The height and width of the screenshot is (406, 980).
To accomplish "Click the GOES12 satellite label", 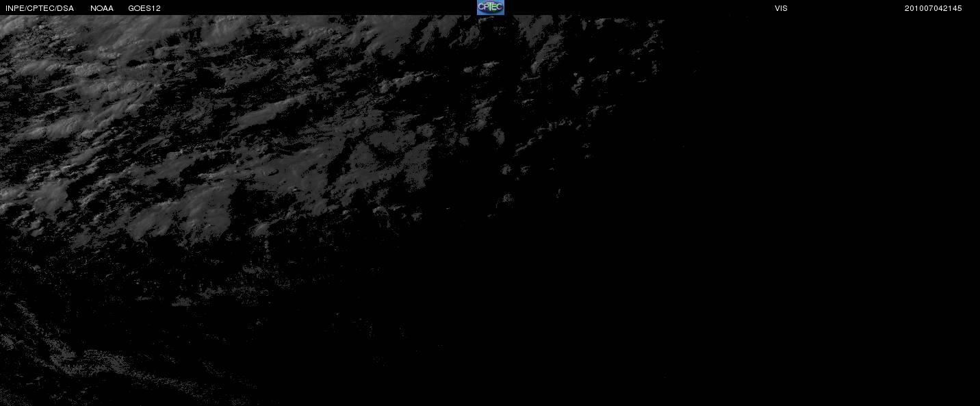I will pyautogui.click(x=144, y=8).
